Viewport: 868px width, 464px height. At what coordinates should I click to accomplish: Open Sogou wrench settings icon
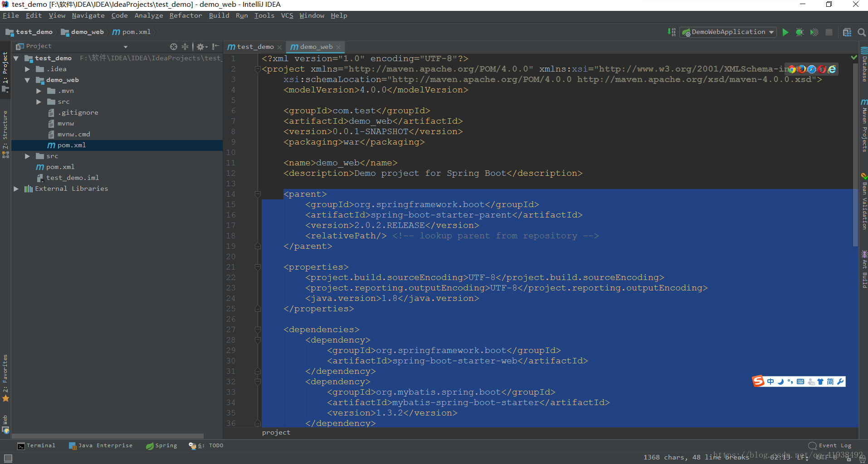coord(840,382)
